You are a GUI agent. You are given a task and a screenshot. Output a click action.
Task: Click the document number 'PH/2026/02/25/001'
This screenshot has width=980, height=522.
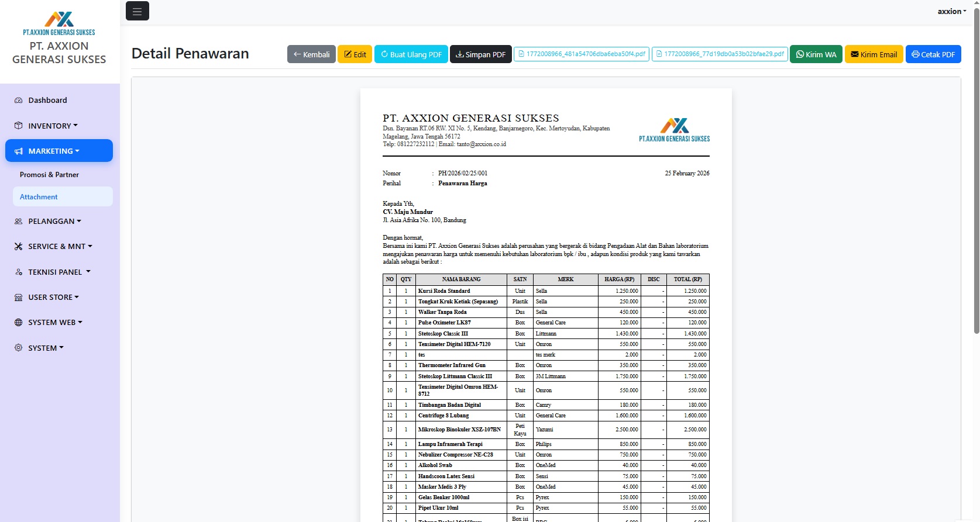pyautogui.click(x=463, y=174)
